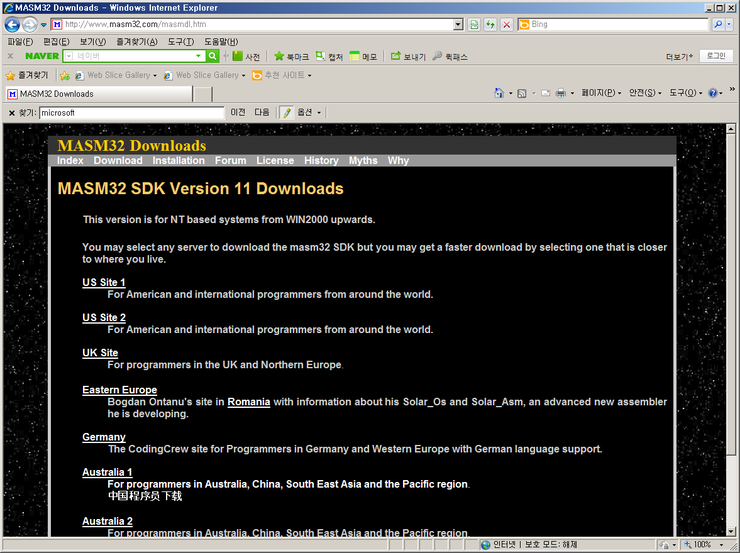Click the browser Back arrow button
This screenshot has width=740, height=553.
pos(13,24)
